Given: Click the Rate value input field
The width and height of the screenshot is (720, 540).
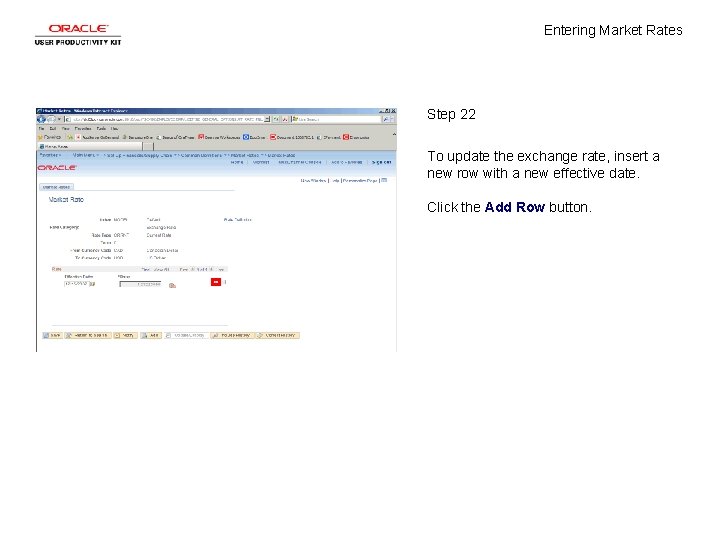Looking at the screenshot, I should (140, 284).
